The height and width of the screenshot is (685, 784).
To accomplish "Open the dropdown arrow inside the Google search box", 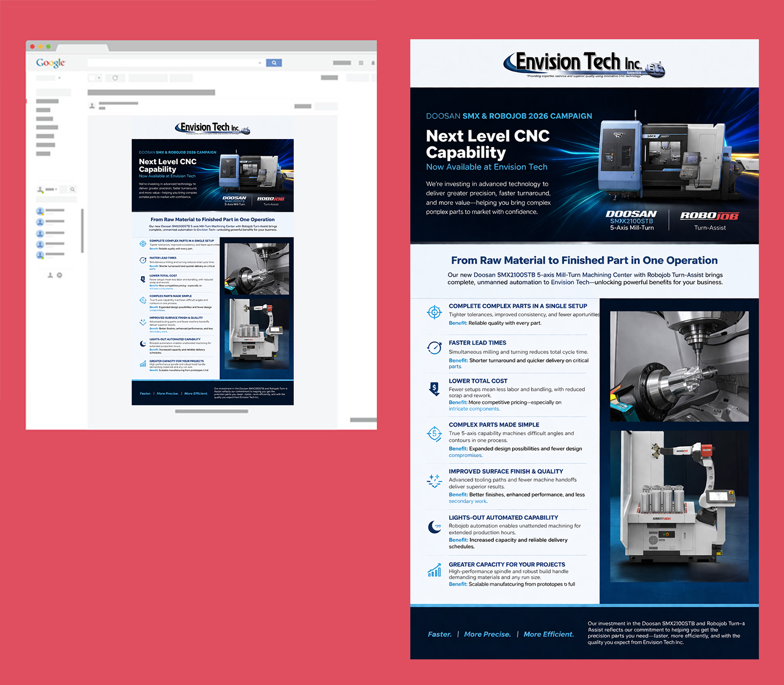I will [x=260, y=63].
